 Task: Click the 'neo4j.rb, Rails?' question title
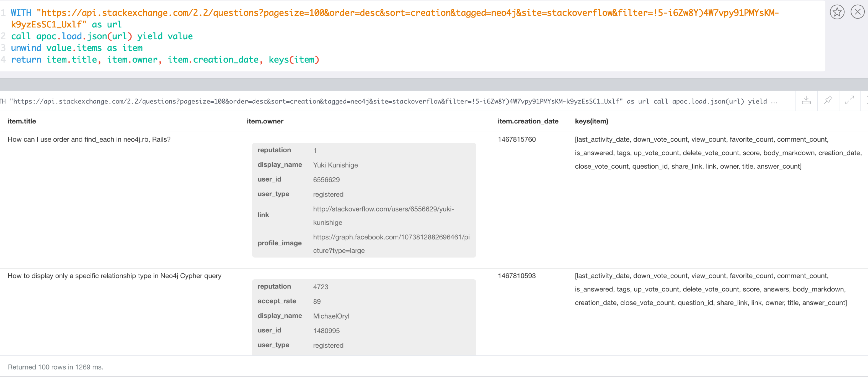(89, 140)
